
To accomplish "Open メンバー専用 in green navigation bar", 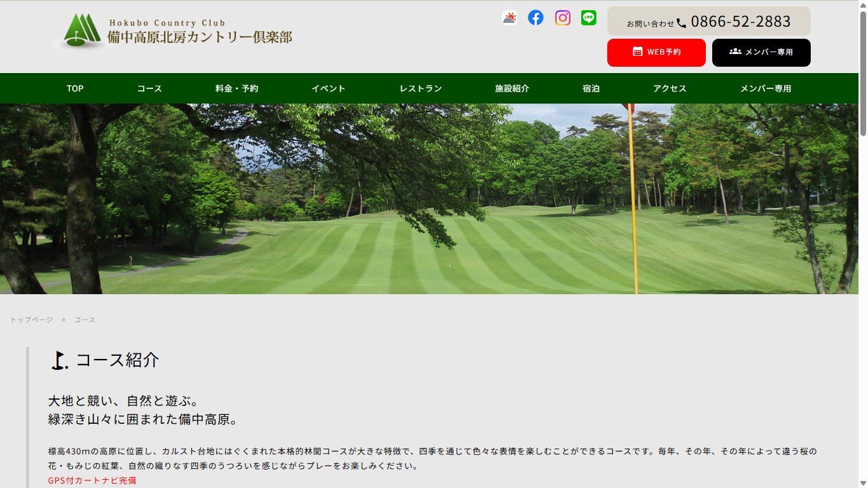I will coord(766,88).
